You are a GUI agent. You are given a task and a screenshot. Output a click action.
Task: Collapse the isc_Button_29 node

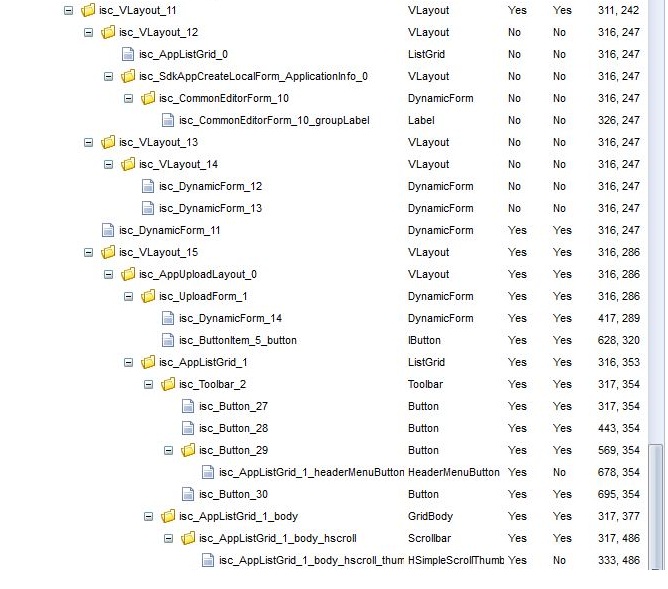(x=169, y=450)
